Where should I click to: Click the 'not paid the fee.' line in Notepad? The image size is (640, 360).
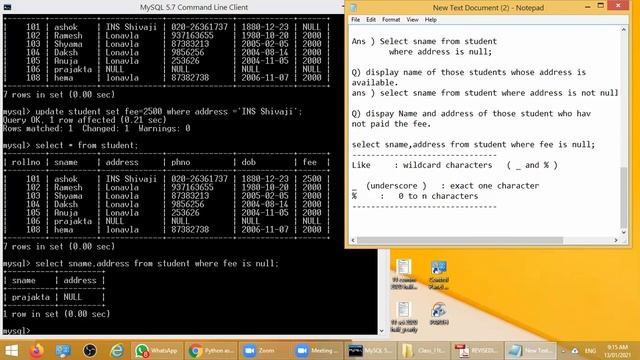tap(391, 124)
